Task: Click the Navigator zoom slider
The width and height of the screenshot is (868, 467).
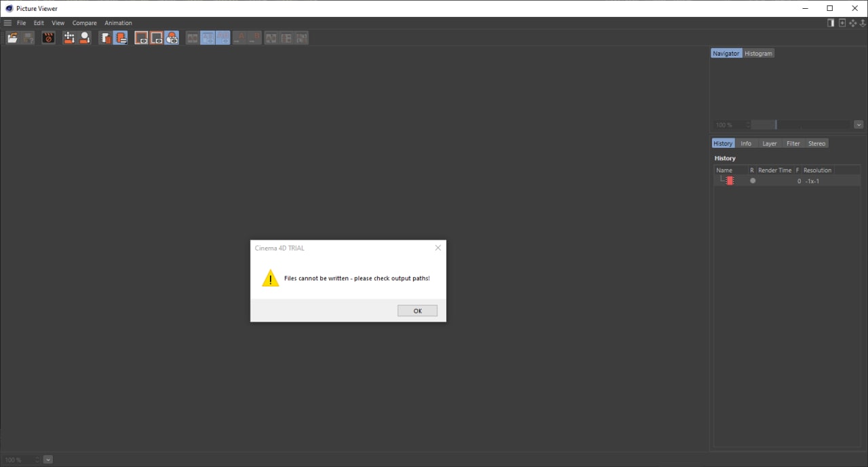Action: tap(801, 125)
